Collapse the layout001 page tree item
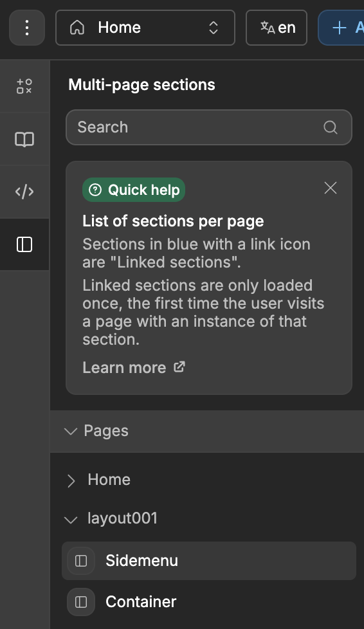The width and height of the screenshot is (364, 629). [71, 520]
